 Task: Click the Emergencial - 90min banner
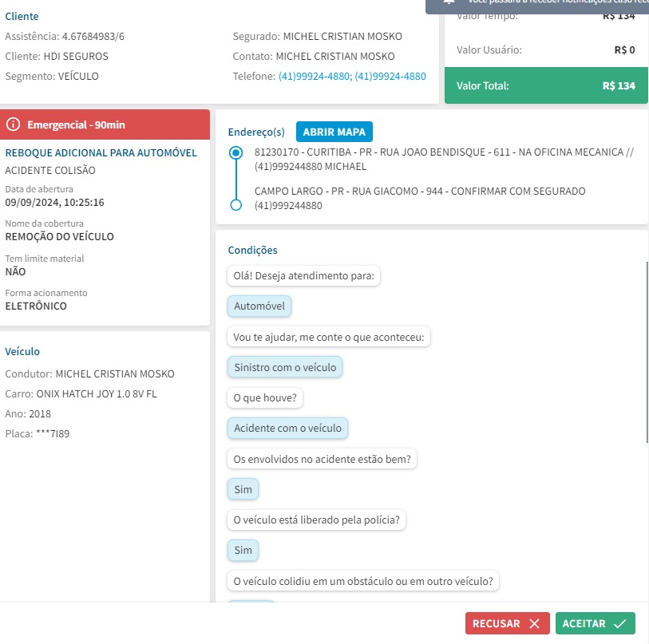[x=105, y=124]
